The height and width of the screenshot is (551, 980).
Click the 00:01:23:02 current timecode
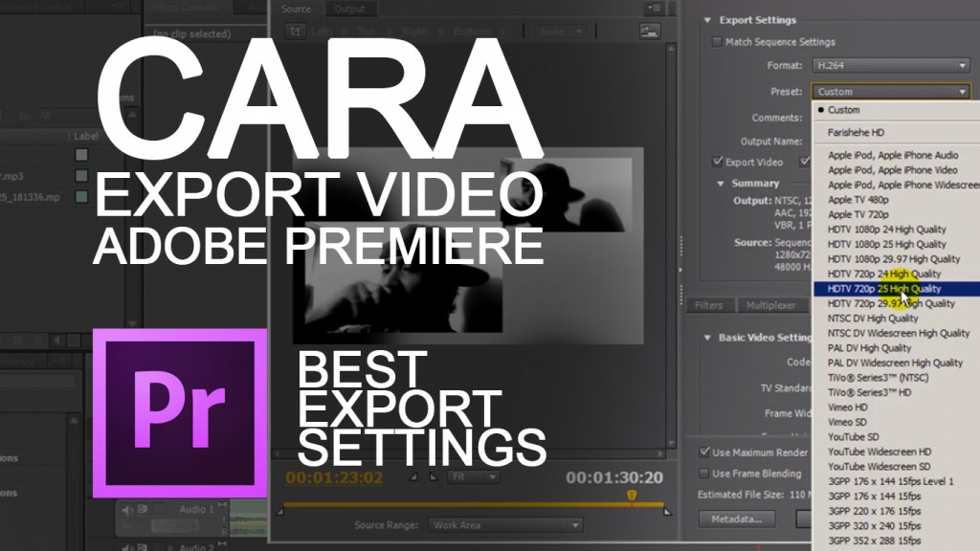tap(334, 478)
